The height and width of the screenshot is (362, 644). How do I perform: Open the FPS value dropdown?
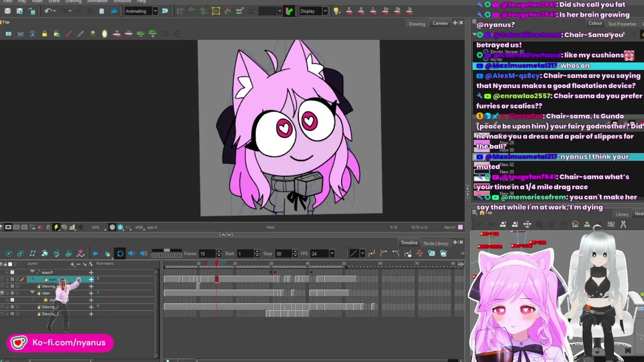point(332,253)
